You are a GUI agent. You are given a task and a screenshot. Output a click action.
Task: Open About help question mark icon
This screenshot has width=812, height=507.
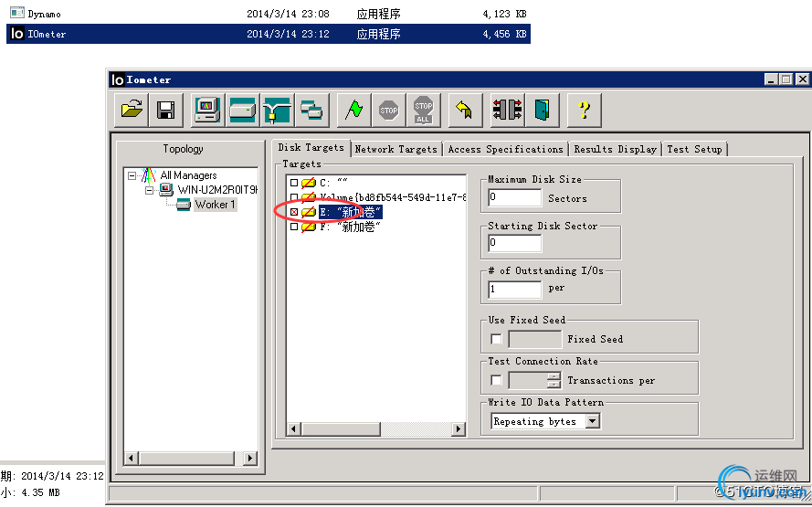pos(585,110)
